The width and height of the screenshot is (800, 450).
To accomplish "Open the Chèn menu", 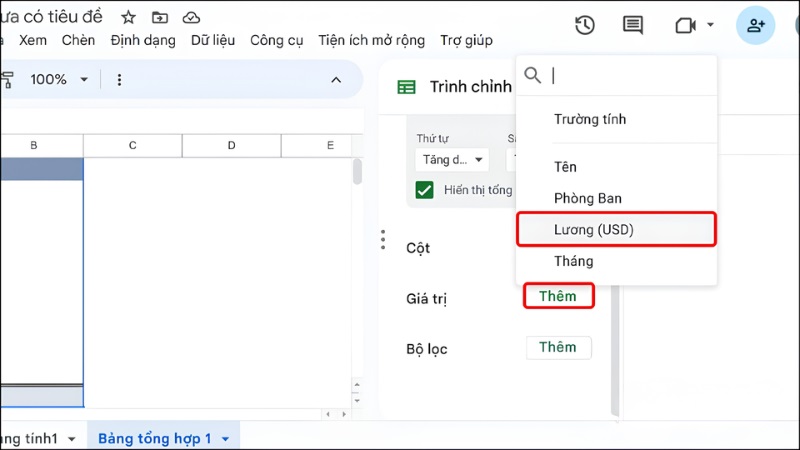I will point(78,40).
